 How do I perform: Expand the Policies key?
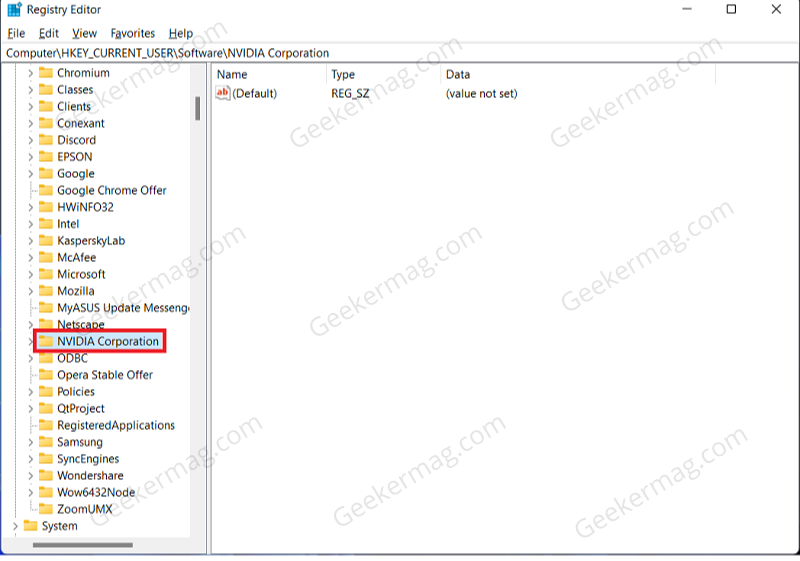pos(30,392)
